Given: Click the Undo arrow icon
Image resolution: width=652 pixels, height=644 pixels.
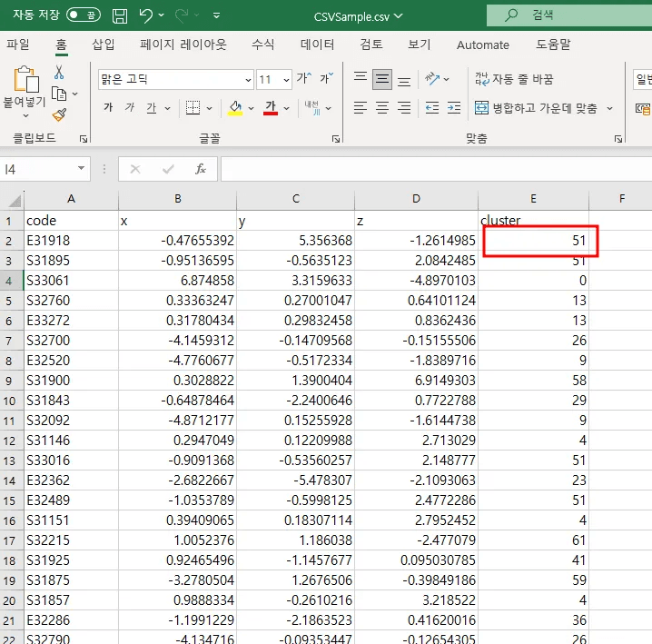Looking at the screenshot, I should tap(146, 15).
